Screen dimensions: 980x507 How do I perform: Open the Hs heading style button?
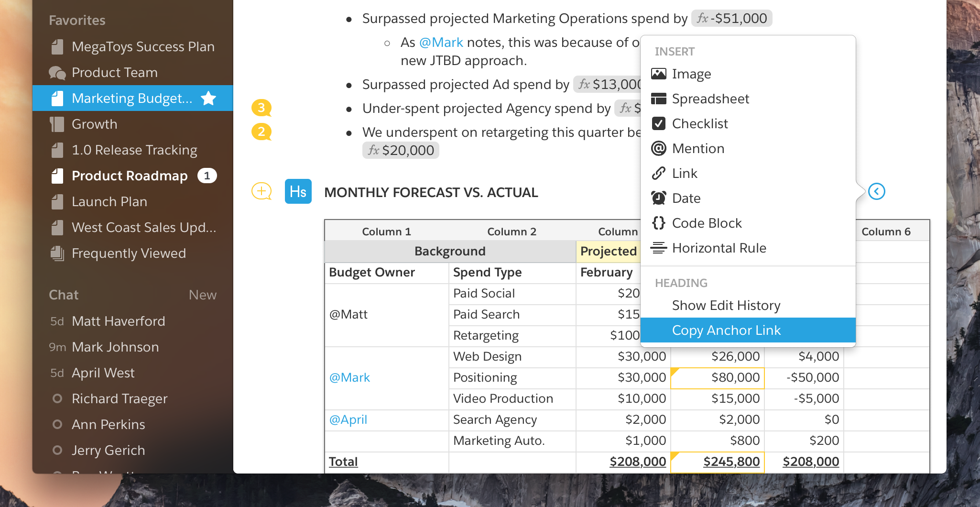(x=298, y=192)
